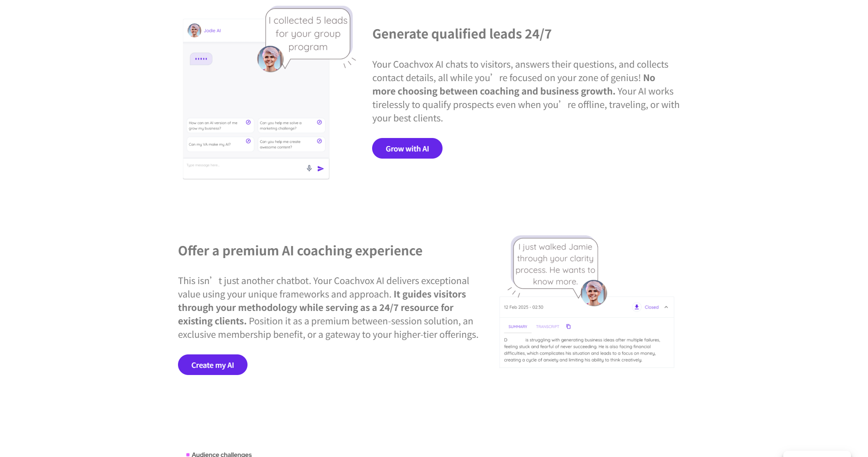
Task: Copy the conversation summary with clipboard icon
Action: pyautogui.click(x=569, y=327)
